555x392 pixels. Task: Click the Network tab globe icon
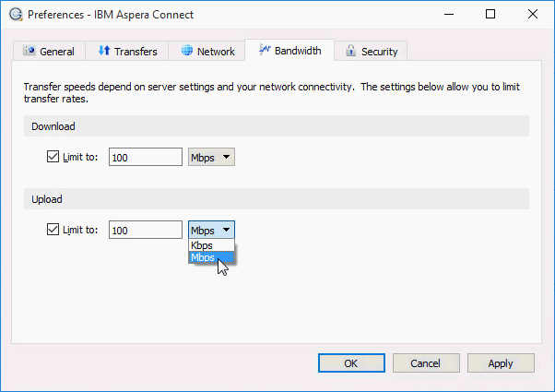pyautogui.click(x=187, y=52)
